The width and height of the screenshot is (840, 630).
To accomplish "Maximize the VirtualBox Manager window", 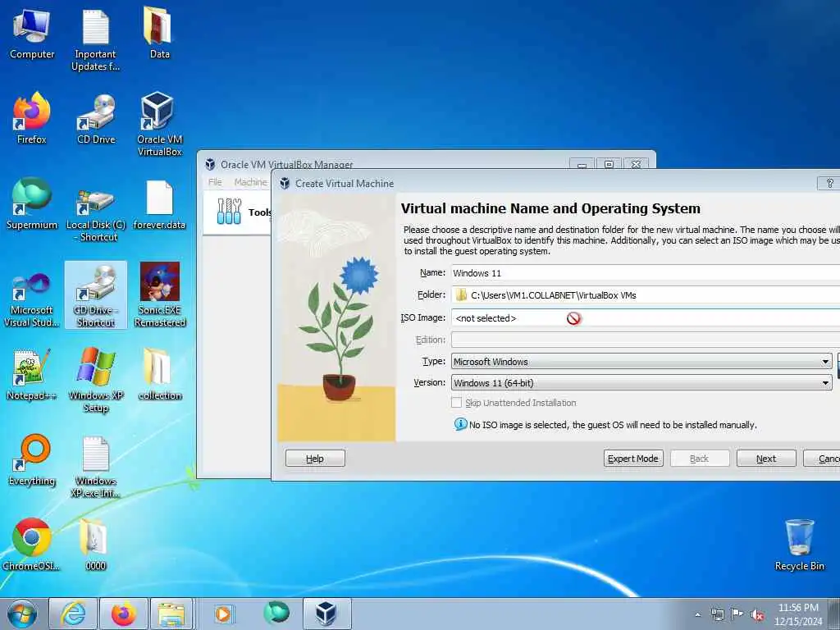I will click(x=609, y=164).
